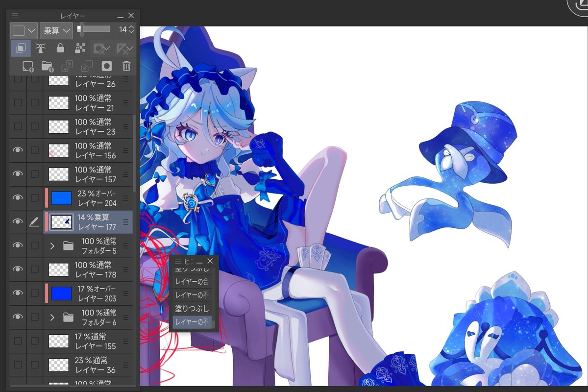This screenshot has height=392, width=588.
Task: Click grip handle on レイヤー 204 row
Action: coord(125,198)
